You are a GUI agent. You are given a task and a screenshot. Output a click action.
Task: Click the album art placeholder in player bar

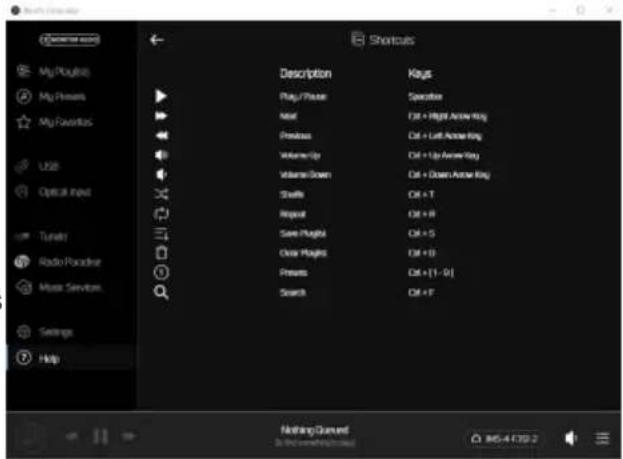(30, 436)
